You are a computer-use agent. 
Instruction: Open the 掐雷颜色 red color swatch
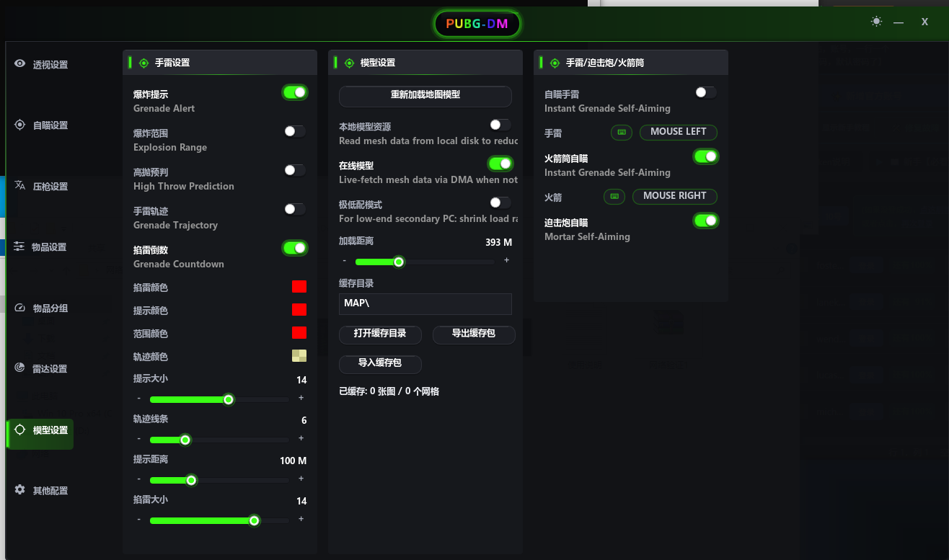[x=299, y=287]
